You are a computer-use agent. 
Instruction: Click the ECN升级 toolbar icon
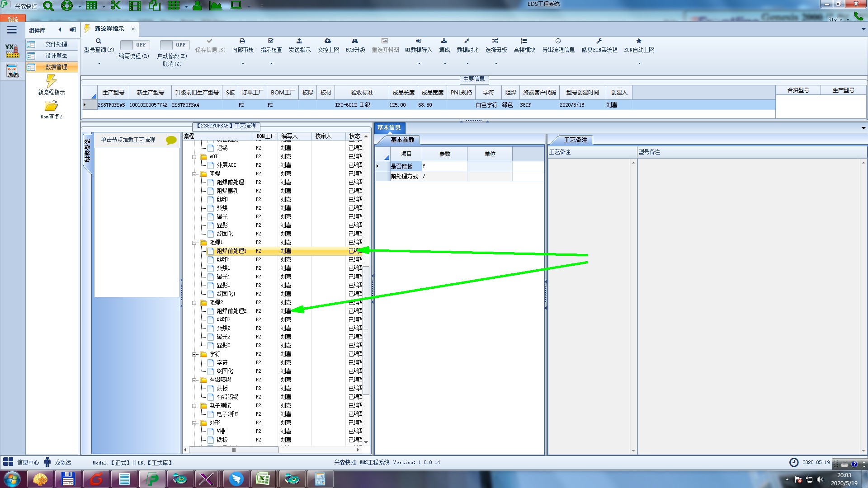pyautogui.click(x=355, y=41)
